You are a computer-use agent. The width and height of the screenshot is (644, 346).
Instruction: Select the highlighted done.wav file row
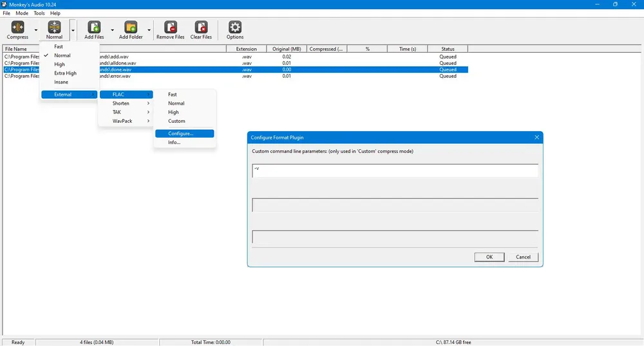coord(235,69)
